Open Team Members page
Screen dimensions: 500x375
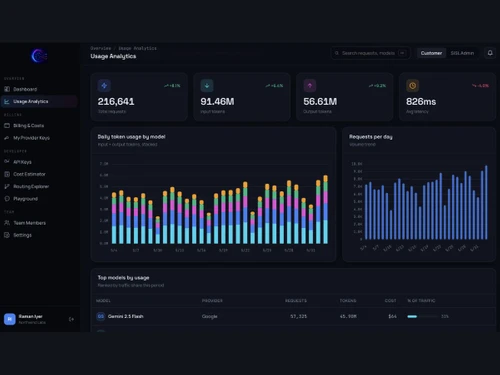39,223
